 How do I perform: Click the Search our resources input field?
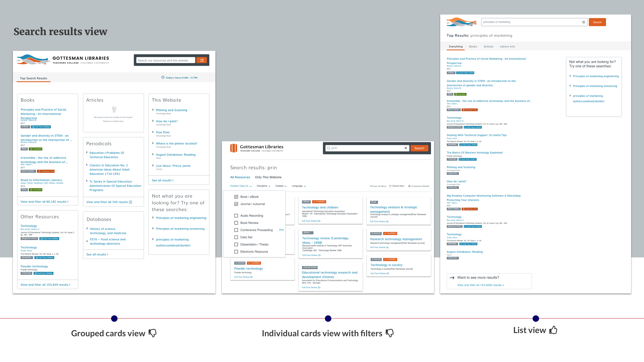(166, 60)
